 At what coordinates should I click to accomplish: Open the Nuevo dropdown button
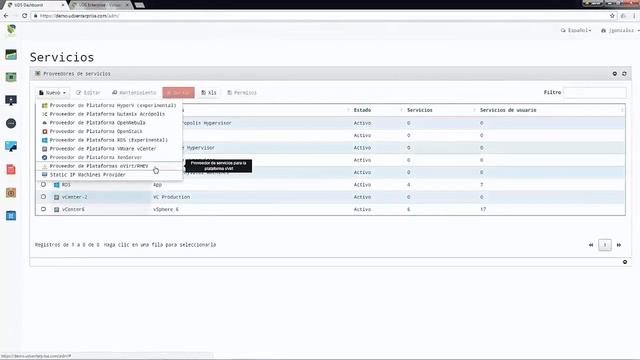(x=52, y=93)
